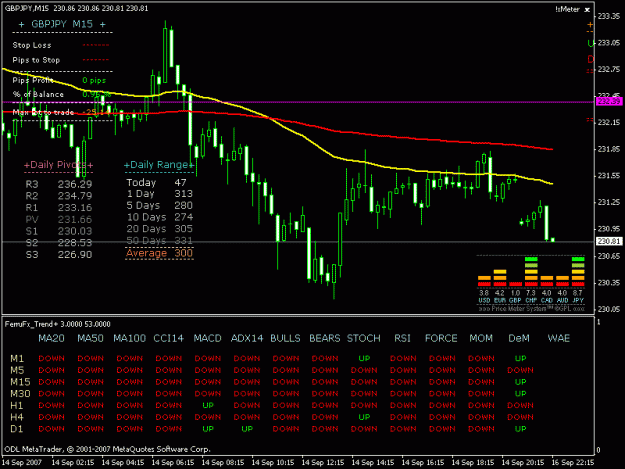The width and height of the screenshot is (625, 469).
Task: Click the STOCH column header
Action: (x=364, y=338)
